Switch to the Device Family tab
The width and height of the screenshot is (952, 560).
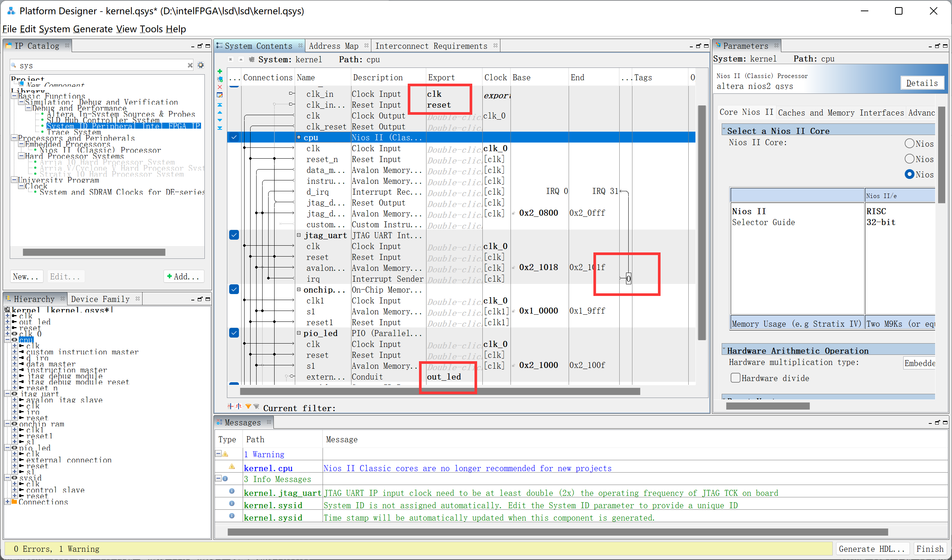[x=100, y=299]
